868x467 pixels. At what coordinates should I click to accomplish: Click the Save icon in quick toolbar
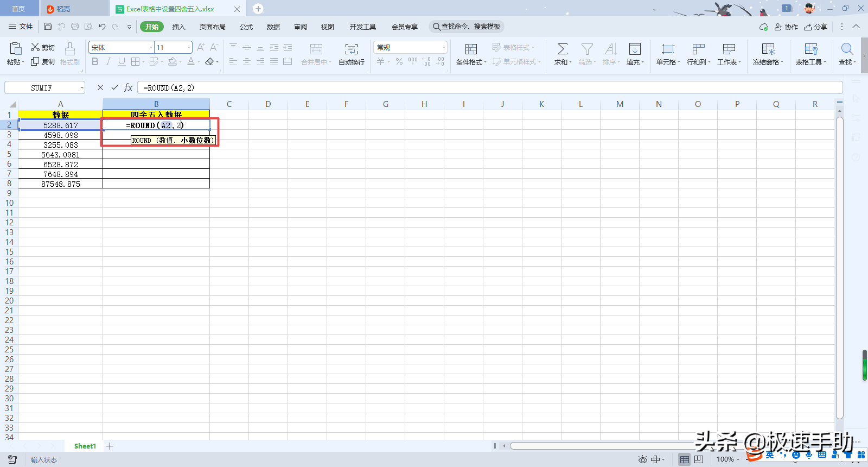coord(48,27)
